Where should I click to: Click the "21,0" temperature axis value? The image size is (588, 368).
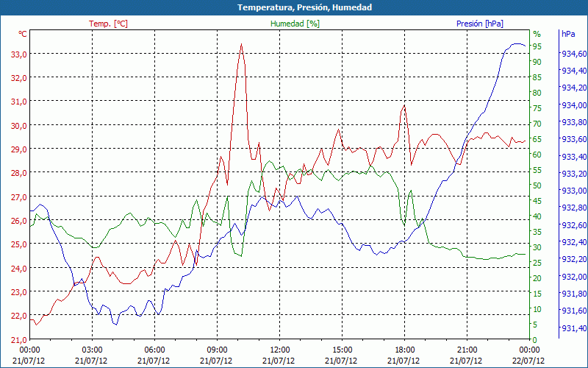(18, 340)
